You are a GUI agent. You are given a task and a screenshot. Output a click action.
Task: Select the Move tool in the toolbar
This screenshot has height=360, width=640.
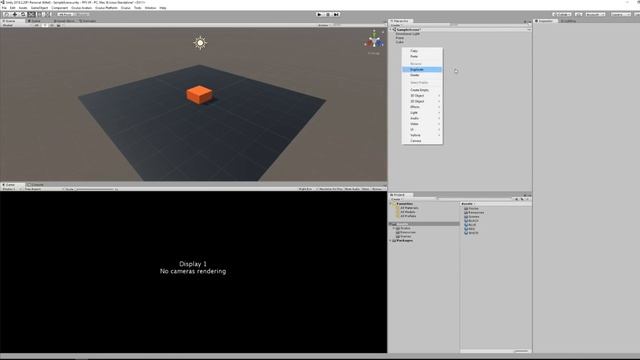pyautogui.click(x=15, y=14)
